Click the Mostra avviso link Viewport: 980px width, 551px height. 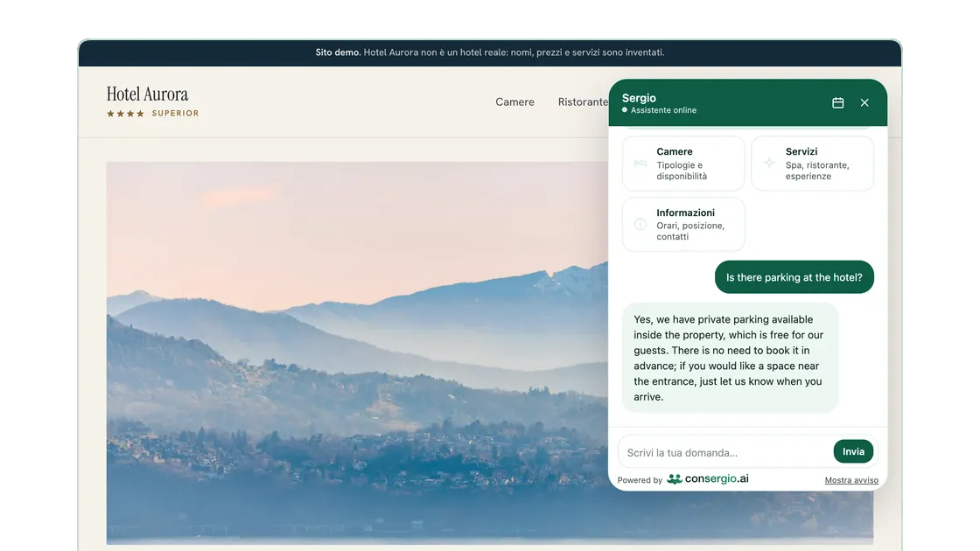click(x=851, y=480)
